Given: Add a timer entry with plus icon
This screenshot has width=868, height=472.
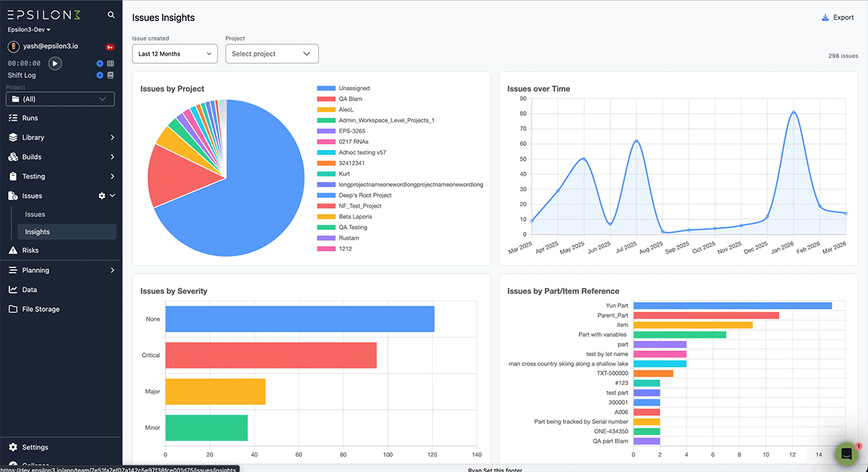Looking at the screenshot, I should tap(100, 63).
